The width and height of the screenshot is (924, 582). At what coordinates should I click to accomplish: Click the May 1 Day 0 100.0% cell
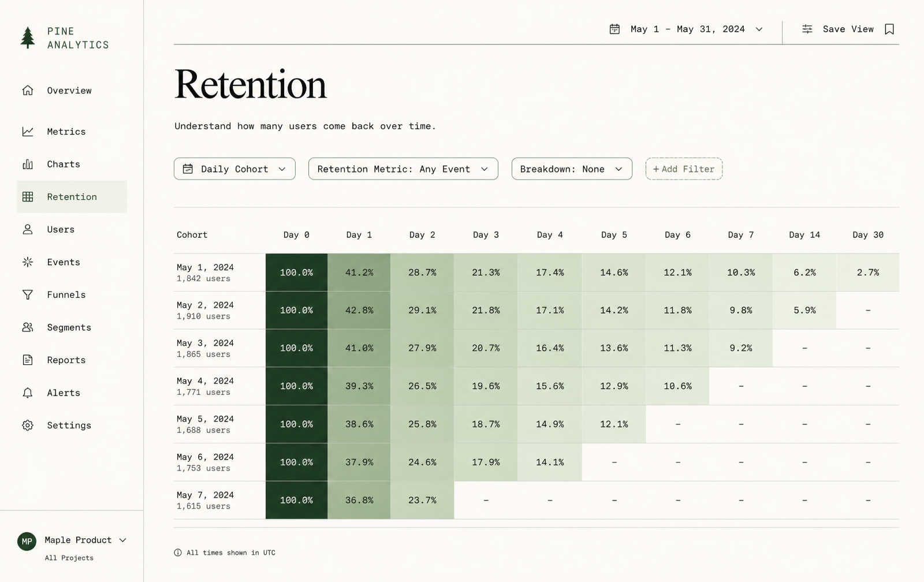(x=296, y=272)
